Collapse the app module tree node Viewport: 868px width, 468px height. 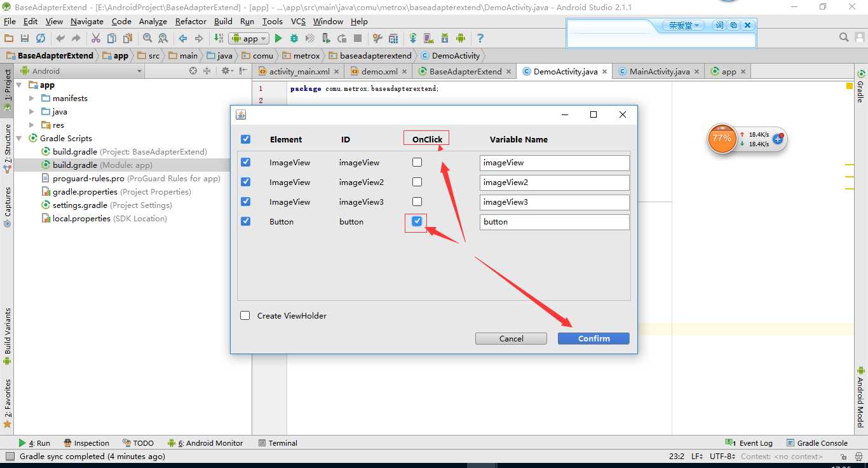point(18,85)
